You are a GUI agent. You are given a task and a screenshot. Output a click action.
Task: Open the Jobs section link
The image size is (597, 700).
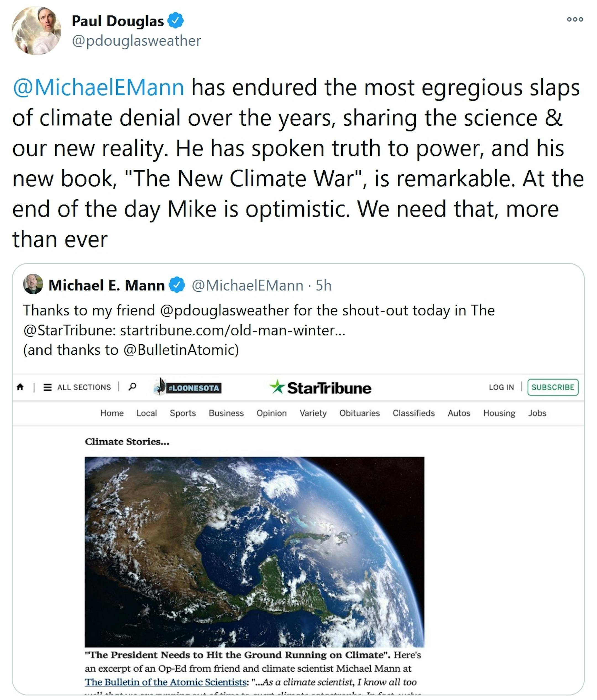point(537,413)
